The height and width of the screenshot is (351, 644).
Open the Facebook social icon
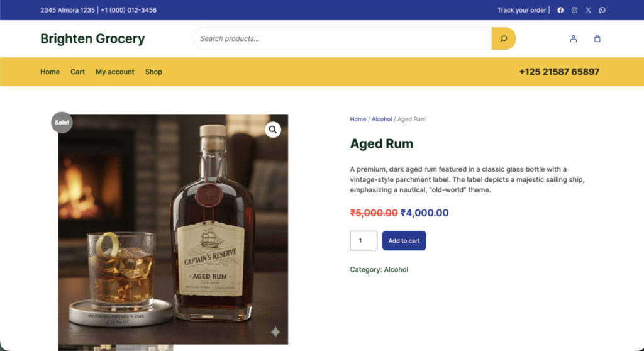(560, 10)
